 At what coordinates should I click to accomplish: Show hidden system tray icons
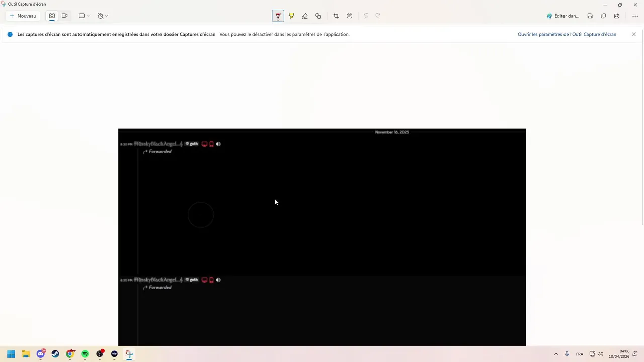pyautogui.click(x=556, y=354)
